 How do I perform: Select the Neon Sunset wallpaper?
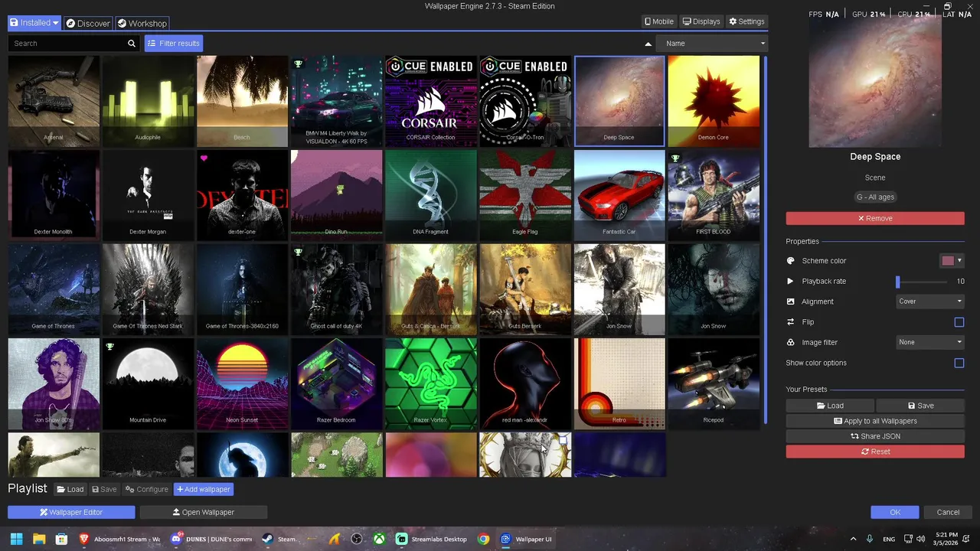(242, 383)
